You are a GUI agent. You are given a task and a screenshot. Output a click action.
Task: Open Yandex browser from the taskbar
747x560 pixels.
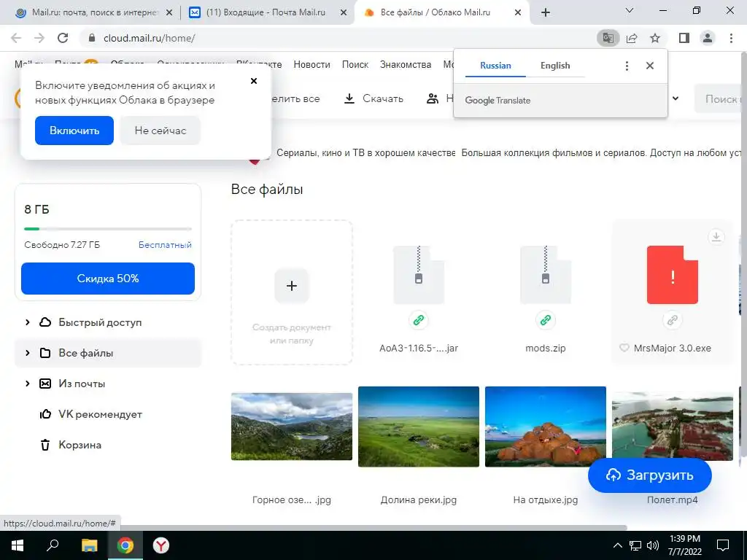coord(161,545)
